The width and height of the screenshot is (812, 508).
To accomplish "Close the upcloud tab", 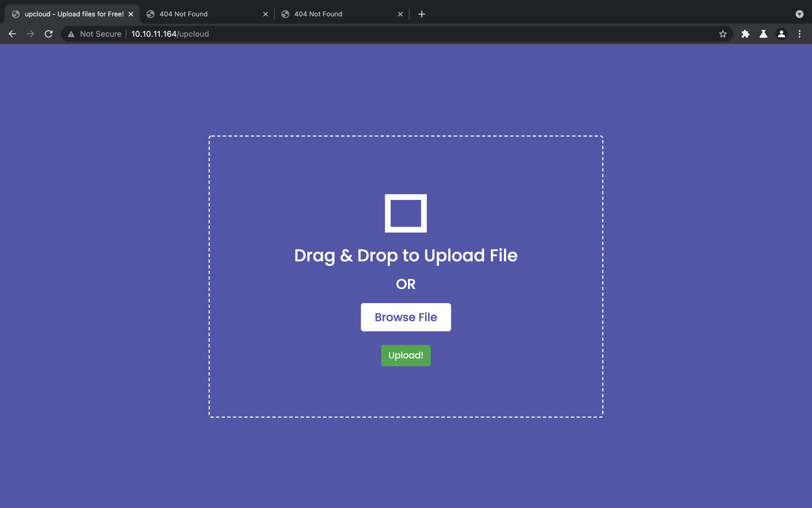I will tap(131, 14).
